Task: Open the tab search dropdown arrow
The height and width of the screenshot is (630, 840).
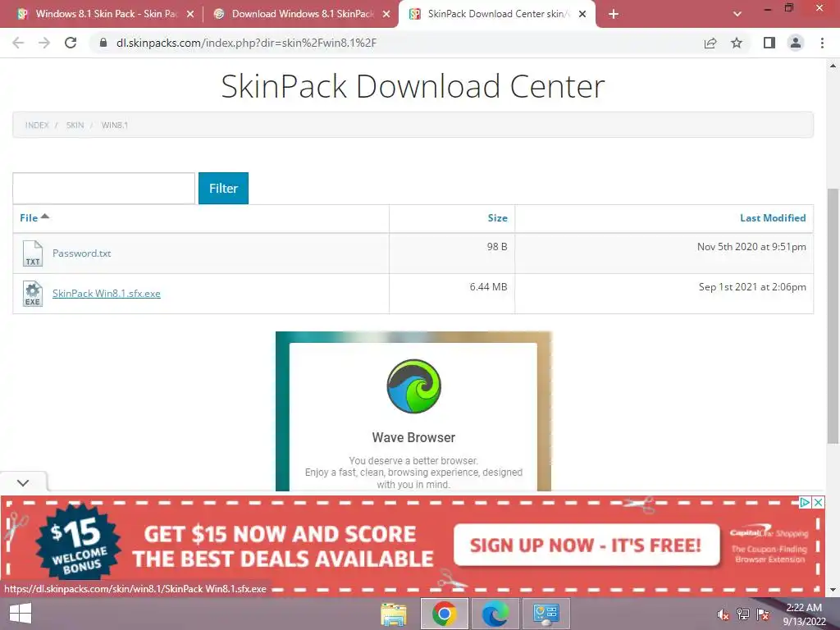Action: (737, 15)
